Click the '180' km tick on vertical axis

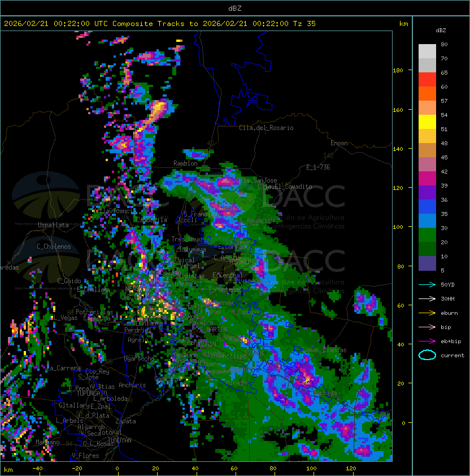click(398, 71)
